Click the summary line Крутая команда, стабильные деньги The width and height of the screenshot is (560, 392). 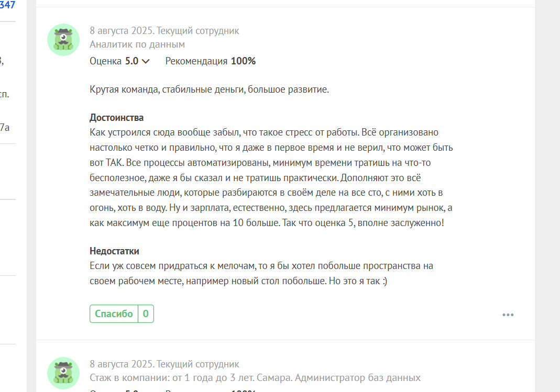tap(209, 89)
